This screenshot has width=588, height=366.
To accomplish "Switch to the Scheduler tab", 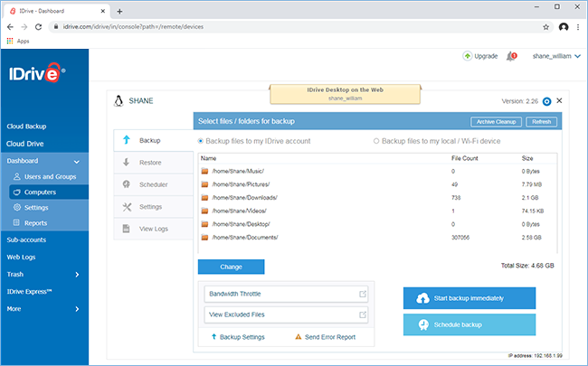I will (154, 184).
